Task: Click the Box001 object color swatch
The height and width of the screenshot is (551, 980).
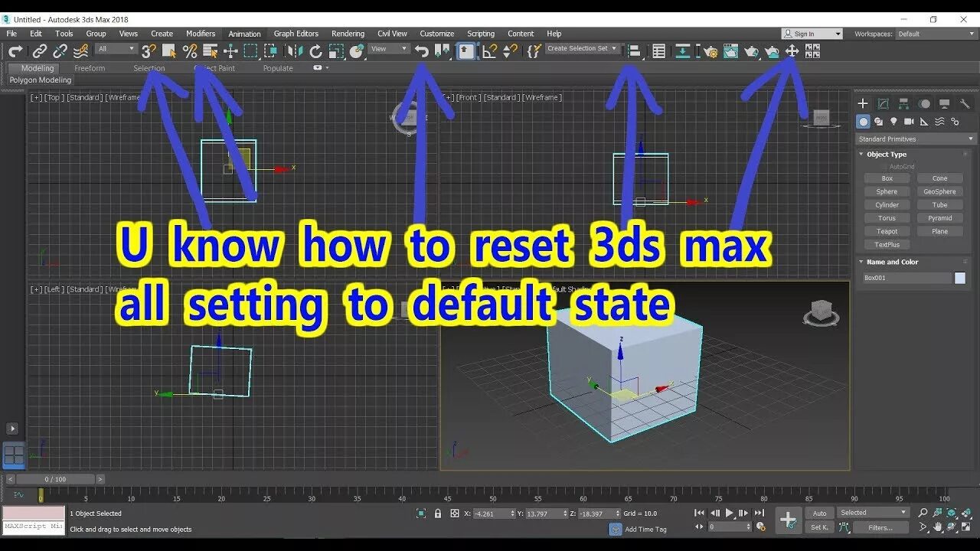Action: [960, 278]
